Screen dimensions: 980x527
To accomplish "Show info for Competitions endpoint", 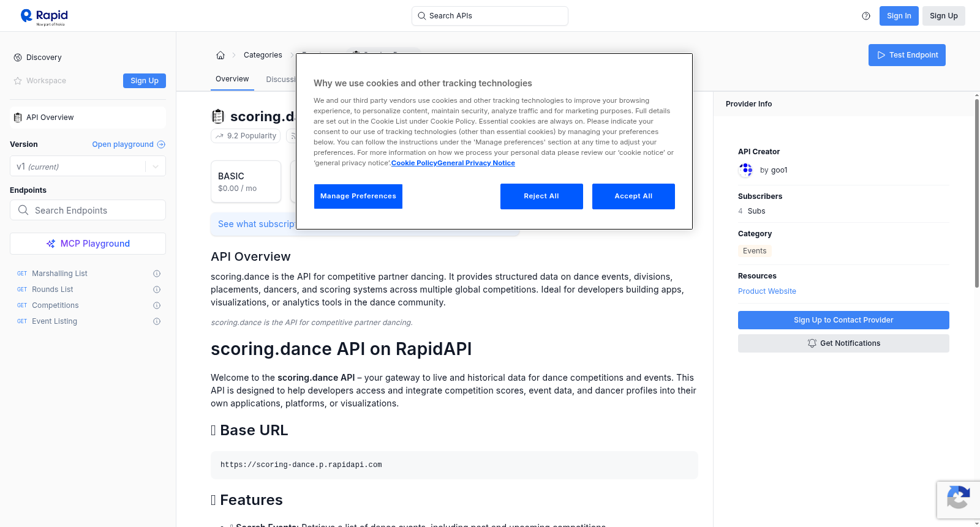I will (x=157, y=305).
